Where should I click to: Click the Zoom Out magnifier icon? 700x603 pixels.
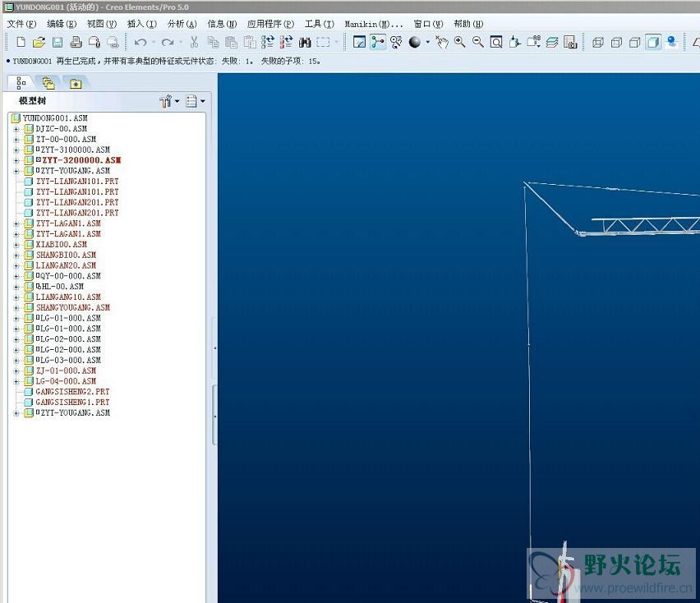[478, 42]
